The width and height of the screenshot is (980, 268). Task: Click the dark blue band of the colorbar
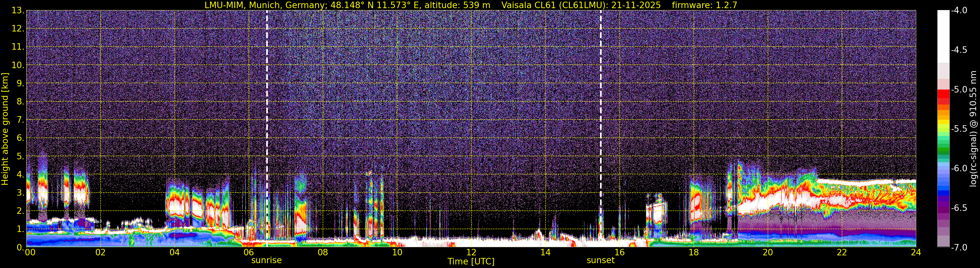pos(943,193)
